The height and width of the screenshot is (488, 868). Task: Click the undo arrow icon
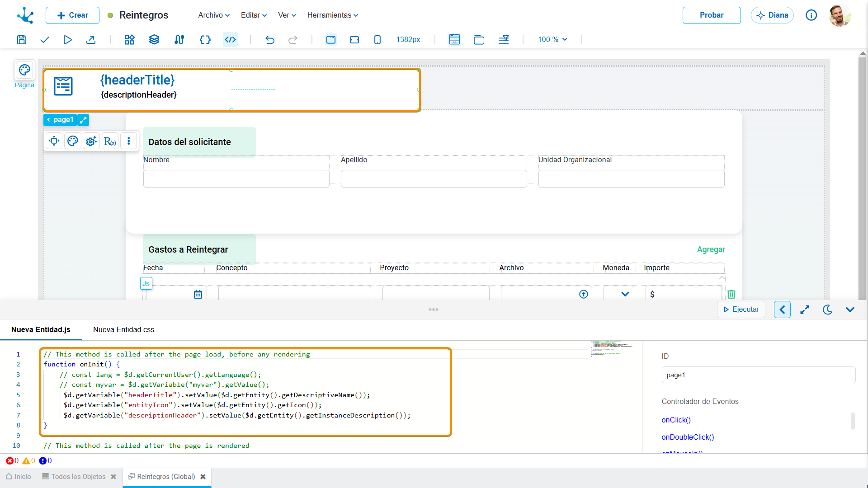click(x=270, y=40)
